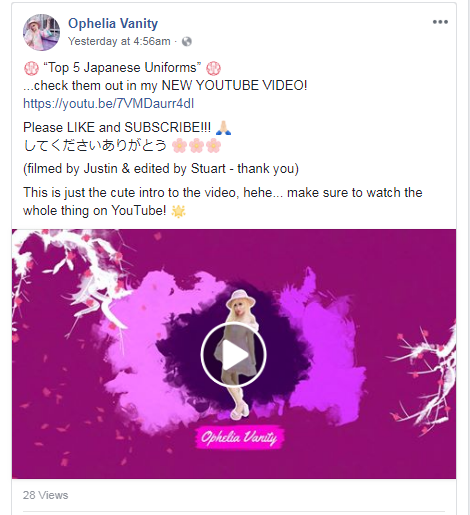Visit the Ophelia Vanity profile name link
Viewport: 470px width, 515px height.
pyautogui.click(x=113, y=23)
